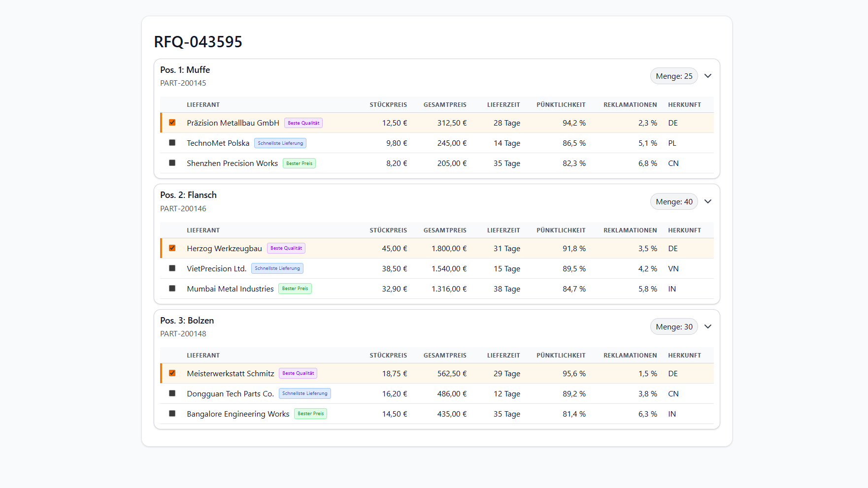Click the Beste Qualität badge for Herzog Werkzeugbau
The image size is (868, 488).
click(286, 248)
